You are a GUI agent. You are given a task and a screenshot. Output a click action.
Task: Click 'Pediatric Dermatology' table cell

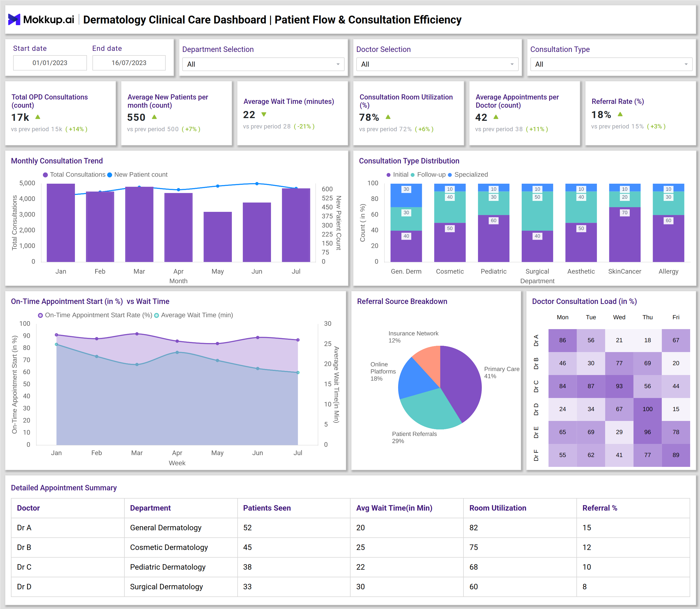pos(180,567)
